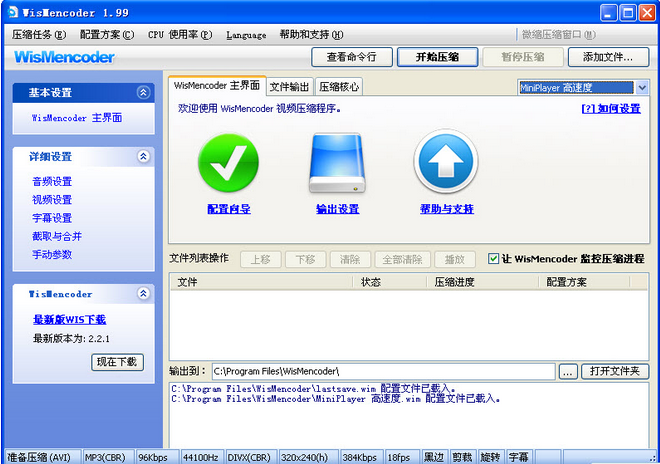The height and width of the screenshot is (464, 660).
Task: Click the 96Kbps status bar entry
Action: (157, 457)
